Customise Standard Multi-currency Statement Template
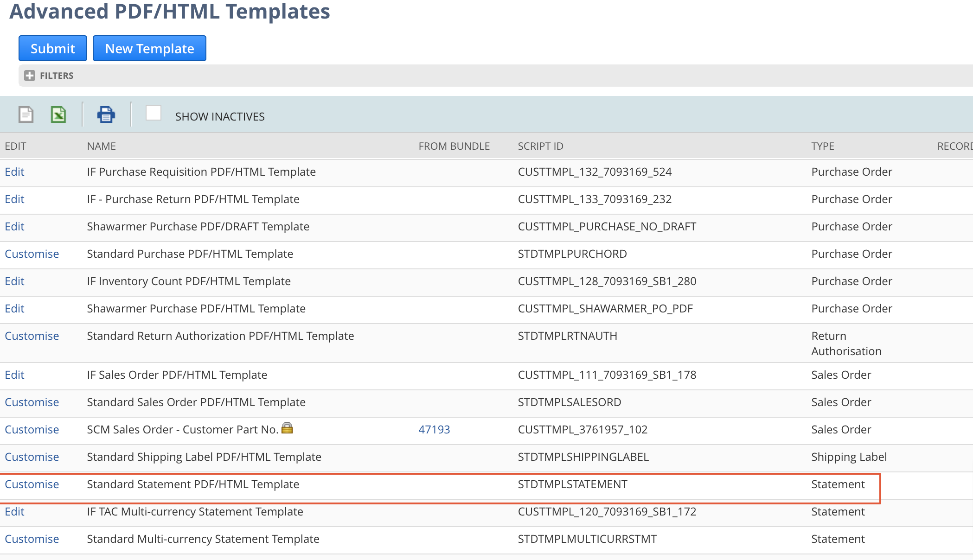Viewport: 973px width, 560px height. [32, 539]
